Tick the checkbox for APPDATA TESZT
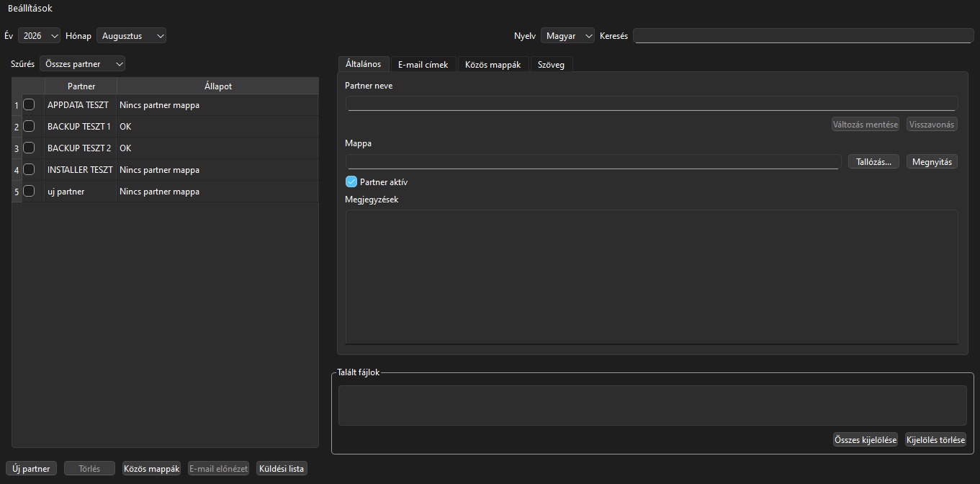The image size is (980, 484). pos(29,104)
